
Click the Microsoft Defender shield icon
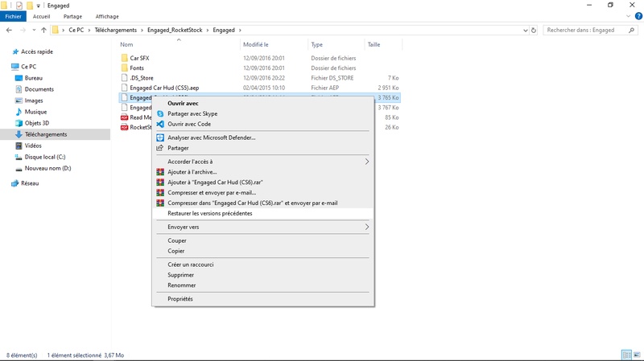click(x=160, y=138)
